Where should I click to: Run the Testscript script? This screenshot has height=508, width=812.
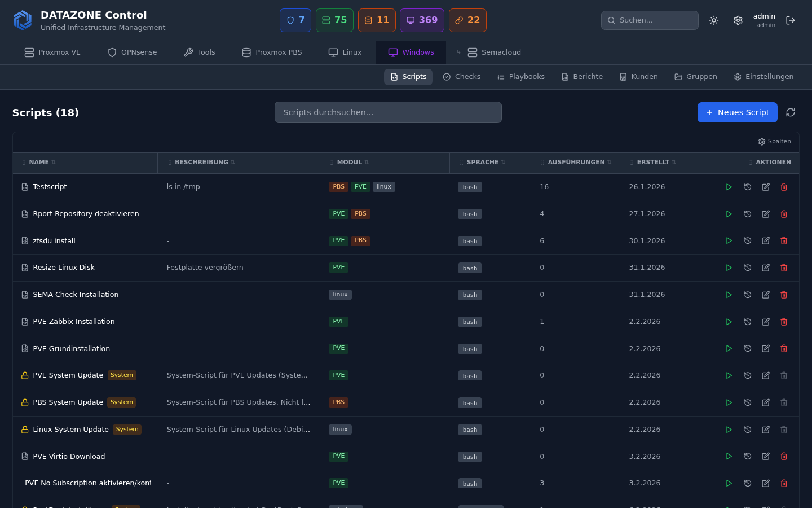coord(729,187)
